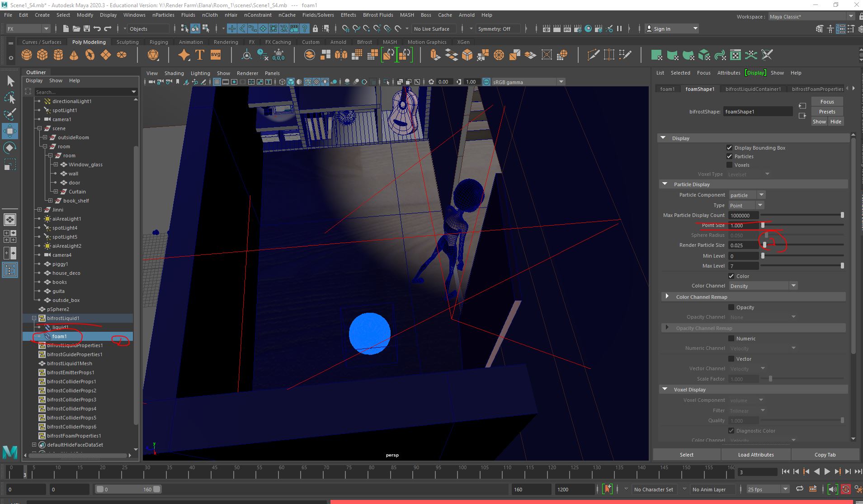Expand the Jinni node in Outliner
Viewport: 863px width, 504px height.
pos(39,210)
